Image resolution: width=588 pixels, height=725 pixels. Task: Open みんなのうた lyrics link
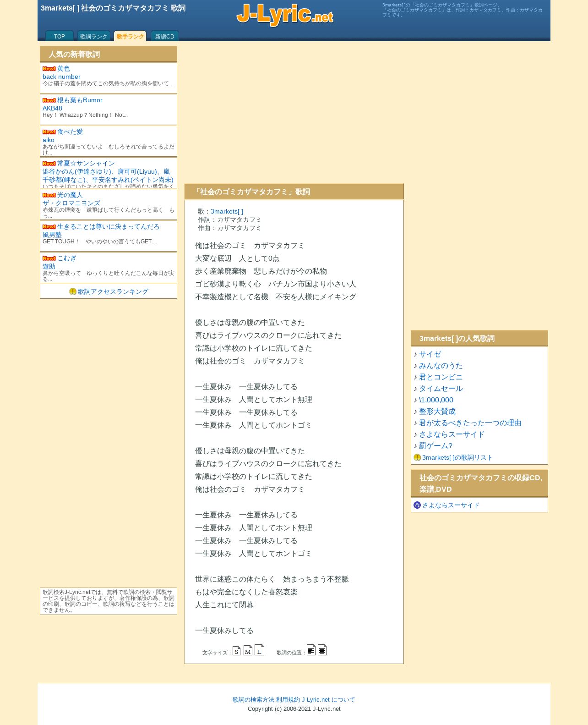441,366
